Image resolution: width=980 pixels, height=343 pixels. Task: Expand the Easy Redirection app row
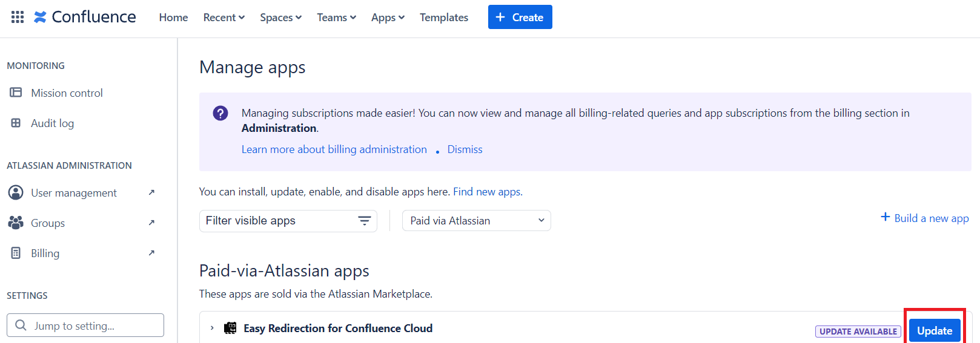[212, 328]
